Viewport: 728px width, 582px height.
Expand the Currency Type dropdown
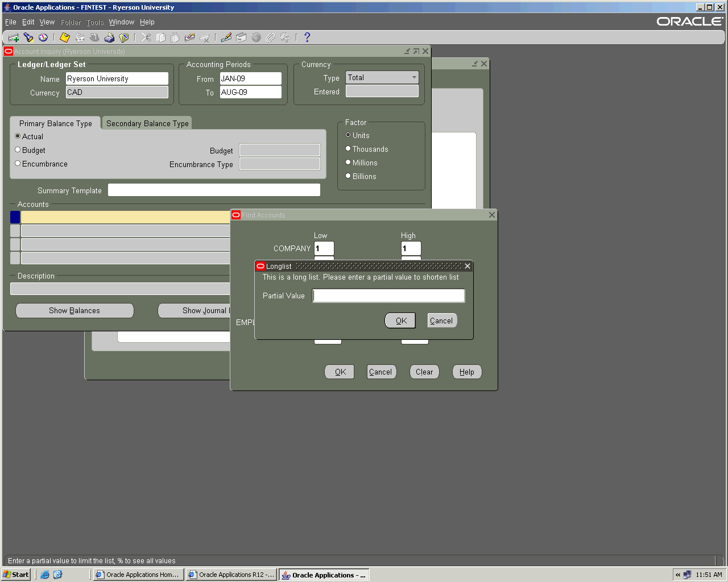(413, 77)
